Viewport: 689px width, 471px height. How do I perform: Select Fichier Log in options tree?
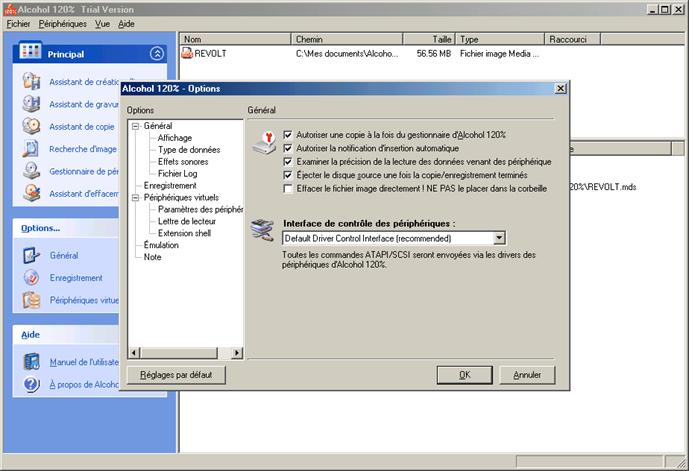[x=178, y=174]
